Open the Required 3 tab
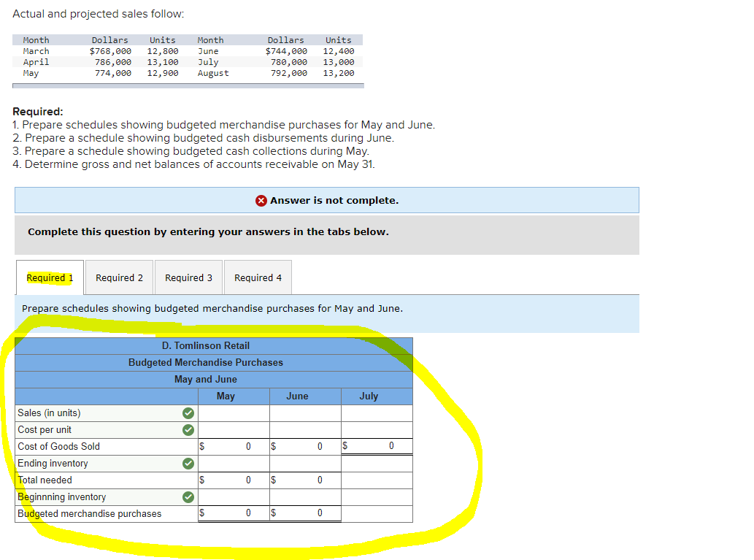Viewport: 754px width, 560px height. (x=188, y=277)
